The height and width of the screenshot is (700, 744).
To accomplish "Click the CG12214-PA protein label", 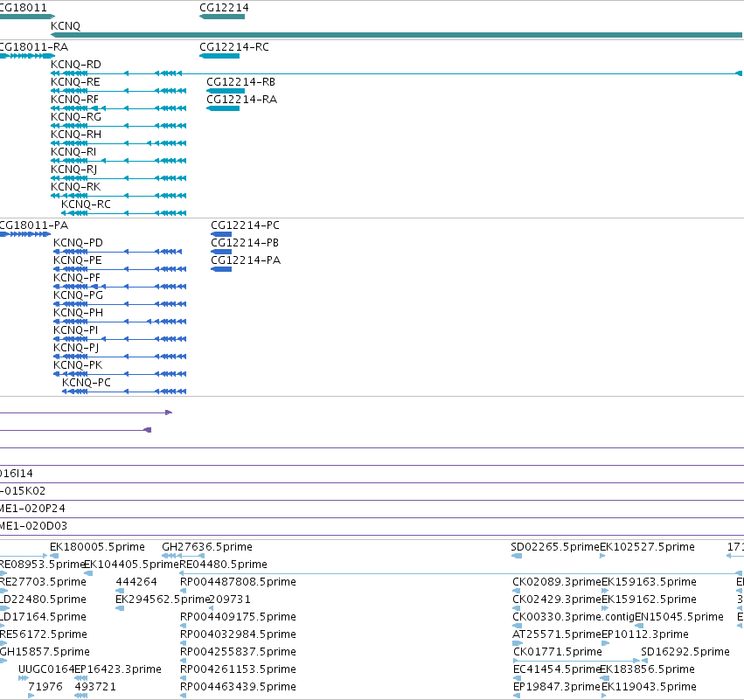I will pyautogui.click(x=246, y=260).
